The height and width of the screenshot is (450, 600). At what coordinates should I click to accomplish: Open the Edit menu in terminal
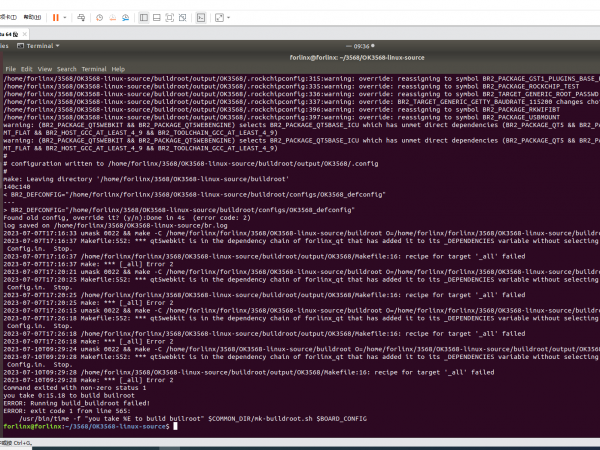click(x=27, y=68)
